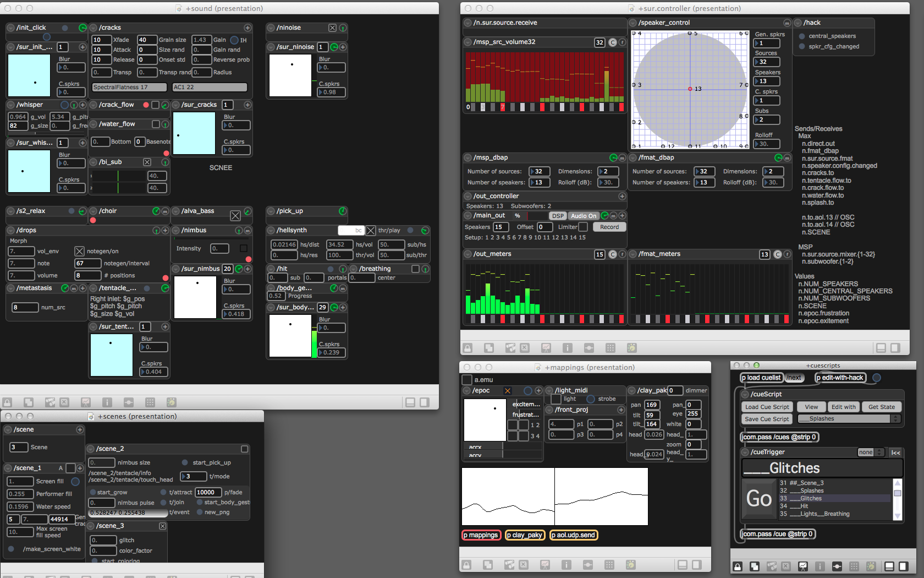Click the plus icon on /front_proj module

point(621,410)
